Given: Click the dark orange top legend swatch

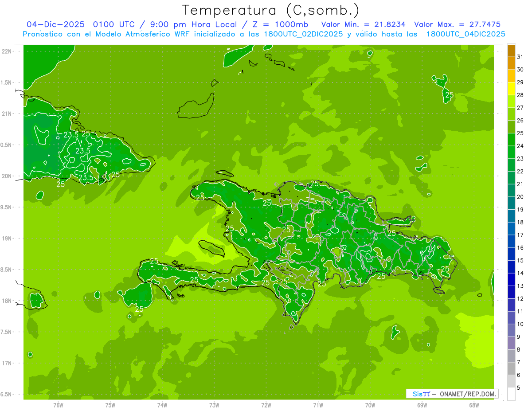Looking at the screenshot, I should coord(511,51).
